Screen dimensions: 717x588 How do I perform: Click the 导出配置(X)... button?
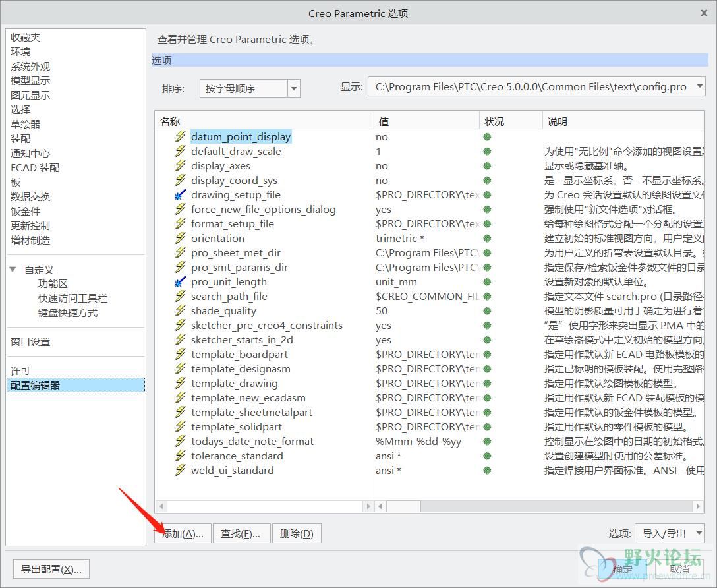click(x=51, y=570)
